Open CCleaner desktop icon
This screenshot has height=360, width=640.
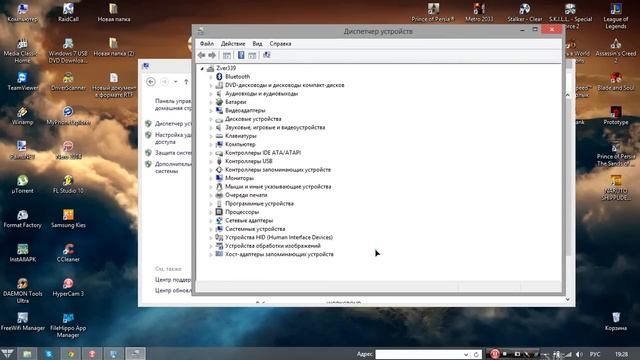click(68, 253)
